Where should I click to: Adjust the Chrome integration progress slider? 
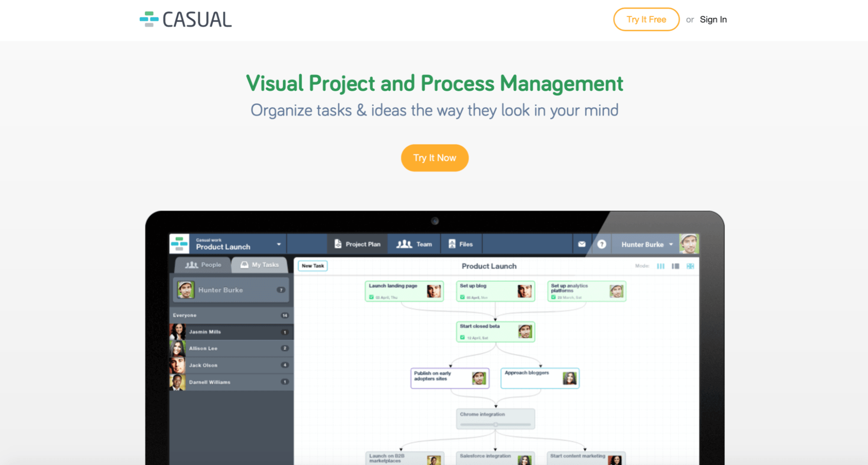click(x=495, y=424)
